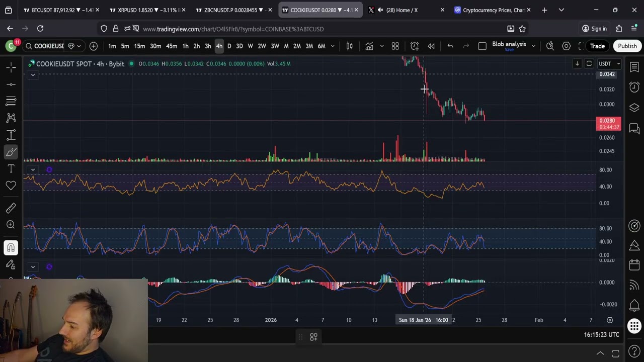Select the crosshair cursor tool
The image size is (644, 362).
pyautogui.click(x=11, y=67)
